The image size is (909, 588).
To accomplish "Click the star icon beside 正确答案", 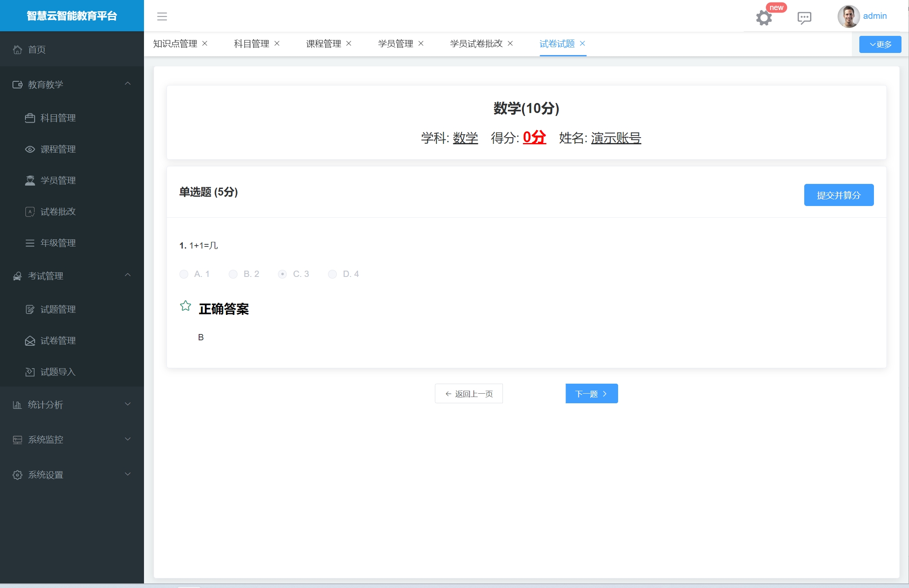I will (186, 307).
